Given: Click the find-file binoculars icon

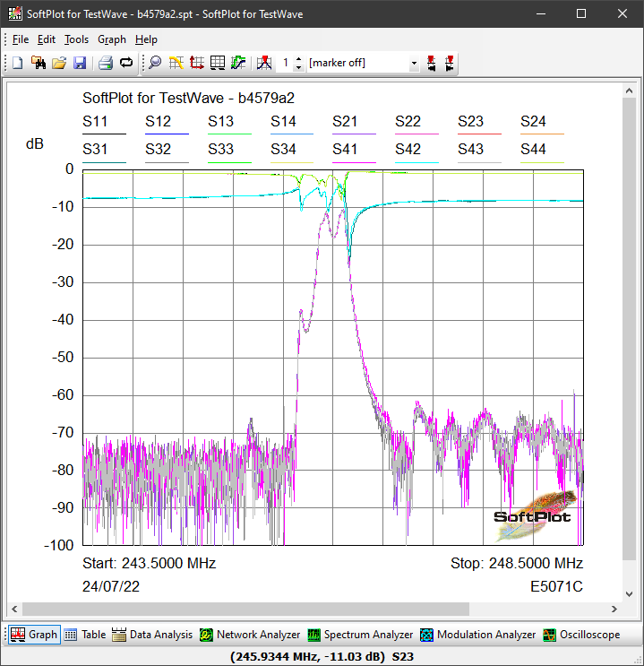Looking at the screenshot, I should (39, 63).
